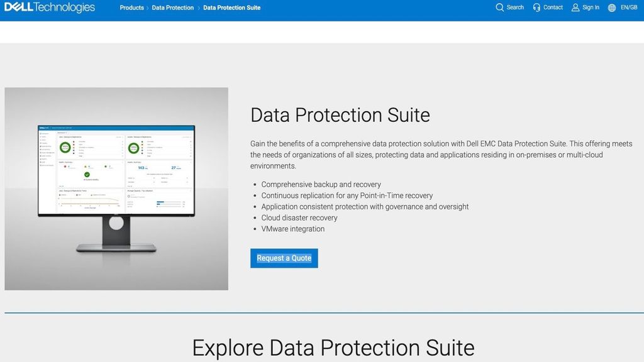Click the Data Protection Suite page title

(340, 115)
